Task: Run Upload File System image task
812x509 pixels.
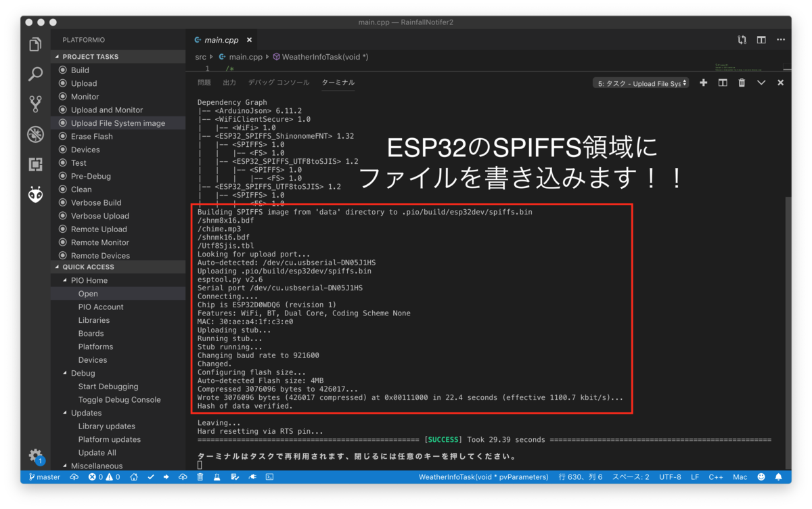Action: [x=118, y=123]
